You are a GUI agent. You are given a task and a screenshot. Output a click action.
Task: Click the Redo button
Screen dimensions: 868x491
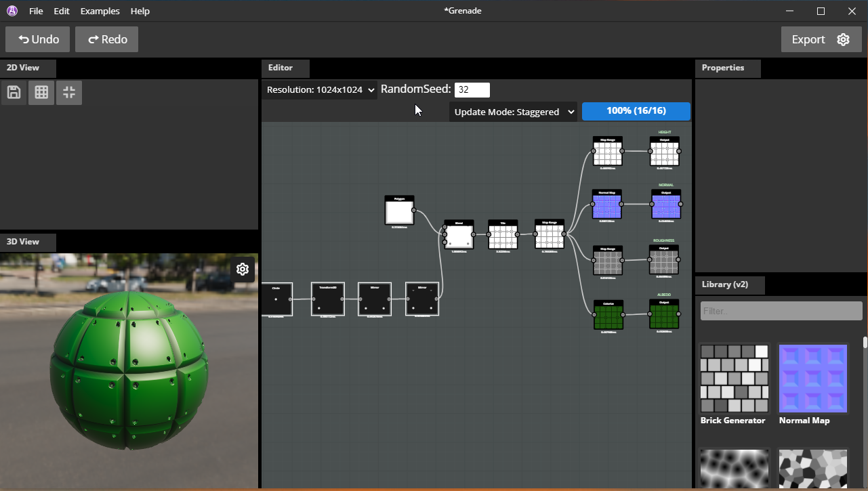click(106, 39)
